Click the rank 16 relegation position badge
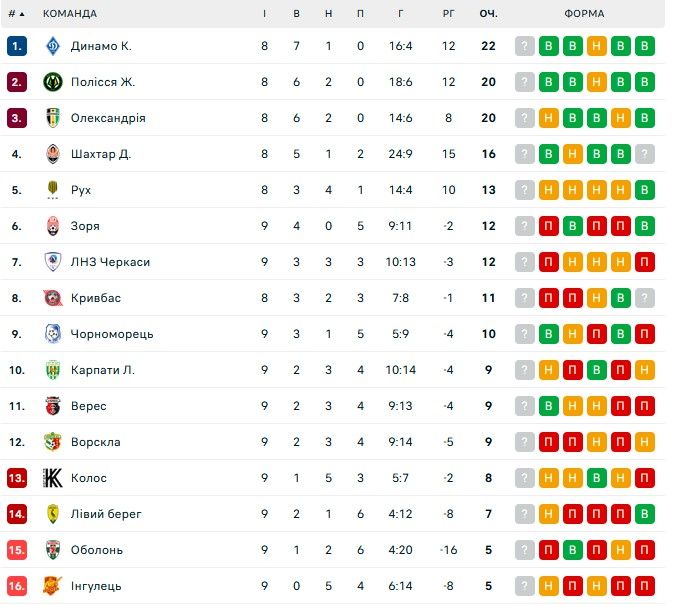Viewport: 677px width, 604px height. pos(16,586)
